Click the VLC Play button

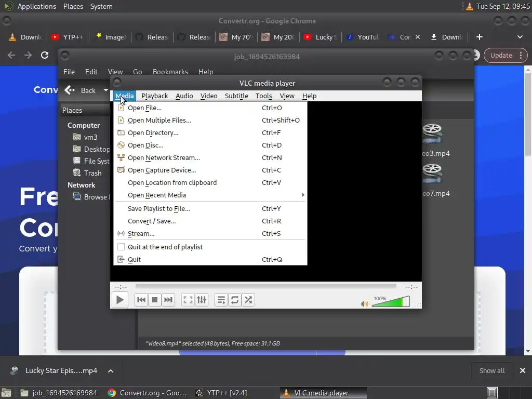(x=120, y=300)
